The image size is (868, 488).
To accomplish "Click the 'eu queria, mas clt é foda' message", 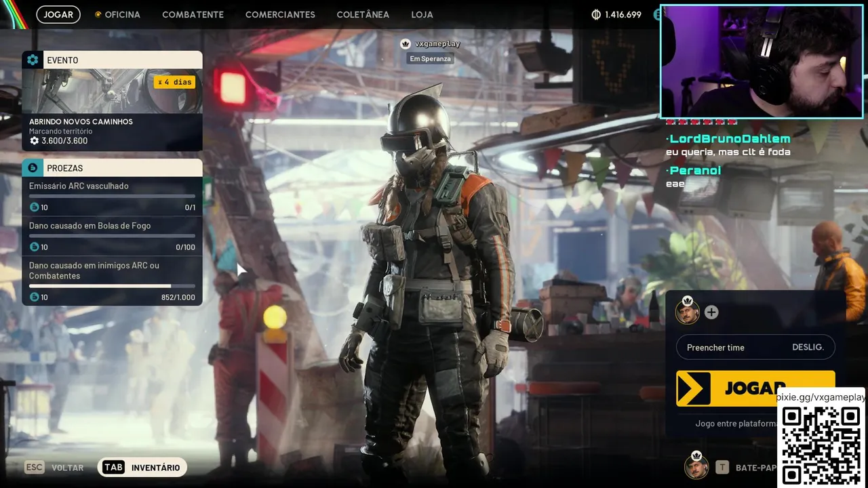I will tap(728, 152).
